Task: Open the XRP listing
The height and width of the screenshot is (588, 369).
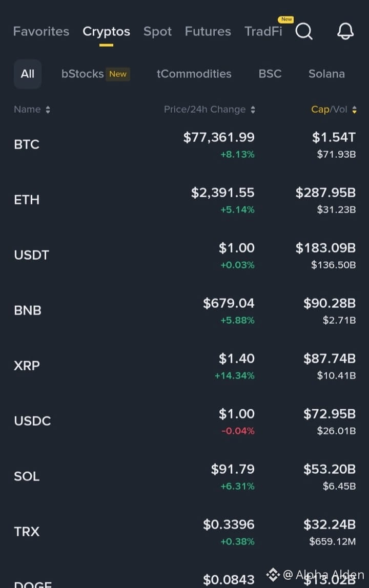Action: point(184,366)
